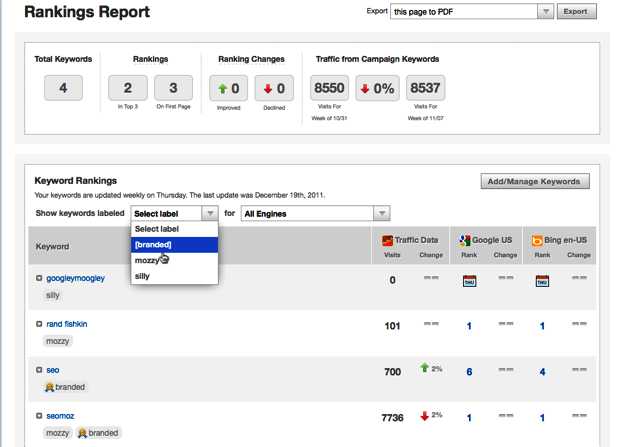Click the Keyword column header
The image size is (620, 447).
tap(53, 246)
